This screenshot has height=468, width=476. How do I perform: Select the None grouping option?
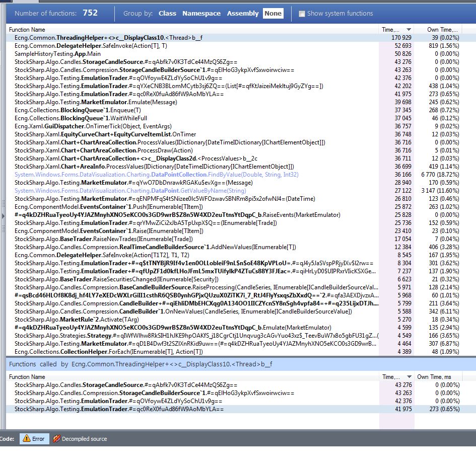273,14
